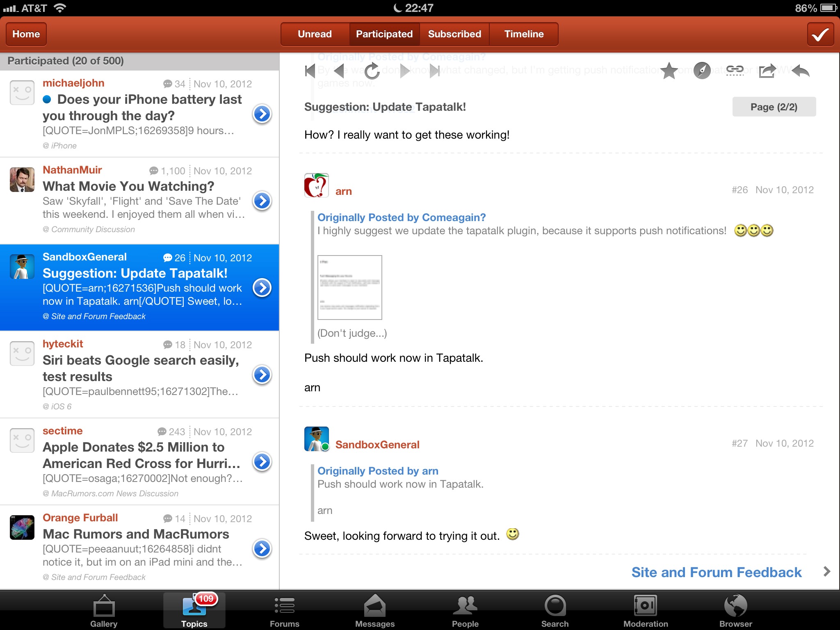Tap the checkmark mark-all-read button
840x630 pixels.
[820, 34]
